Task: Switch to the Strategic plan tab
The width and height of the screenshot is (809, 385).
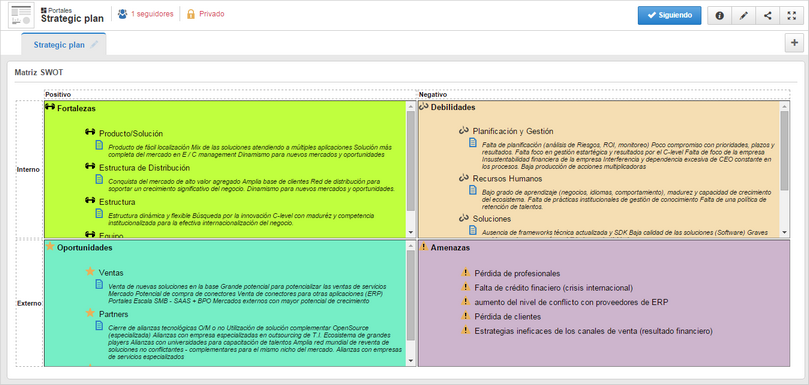Action: [x=59, y=45]
